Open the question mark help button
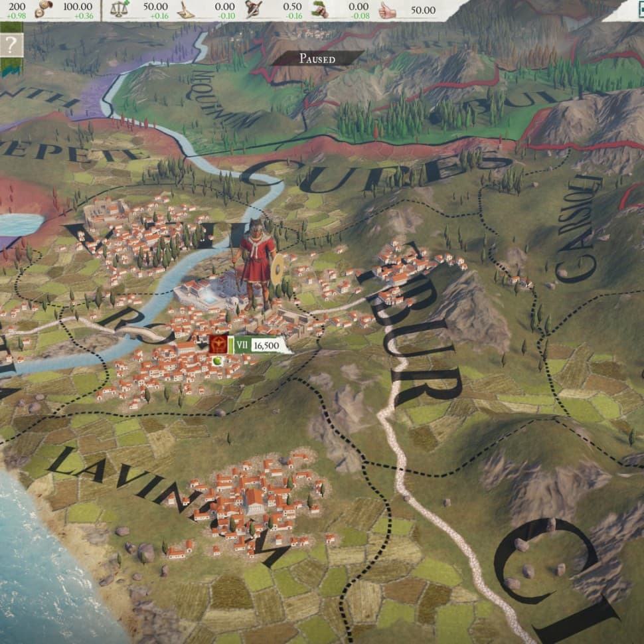Viewport: 644px width, 644px height. point(11,45)
